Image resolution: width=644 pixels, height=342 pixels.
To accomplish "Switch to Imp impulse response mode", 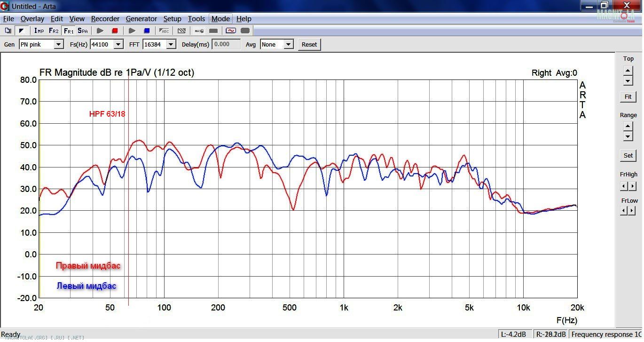I will (x=39, y=31).
